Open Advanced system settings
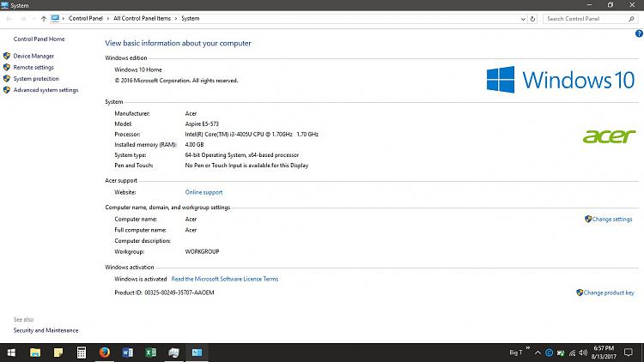Viewport: 644px width, 362px height. [46, 90]
